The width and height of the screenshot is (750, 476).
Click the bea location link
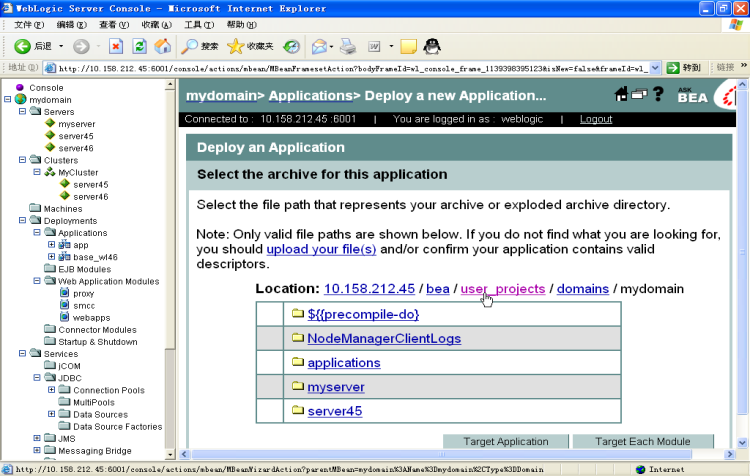click(438, 289)
